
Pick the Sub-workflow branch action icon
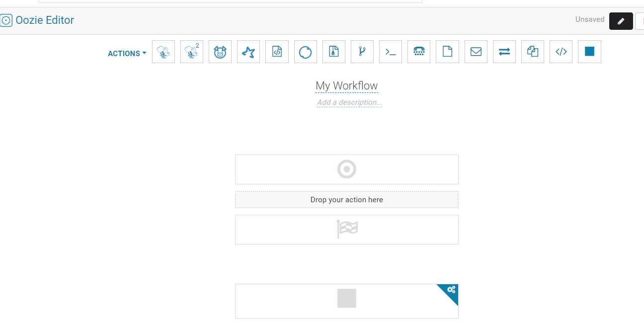(362, 52)
